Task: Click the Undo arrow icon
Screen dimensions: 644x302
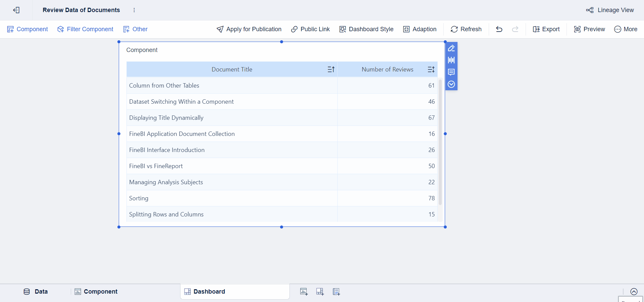Action: (499, 29)
